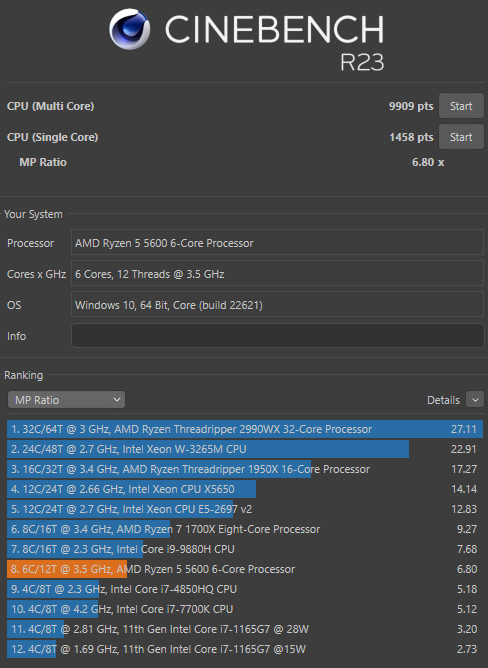Select the i7-1165G7 @ 28W ranking row
The width and height of the screenshot is (488, 668).
click(x=245, y=630)
